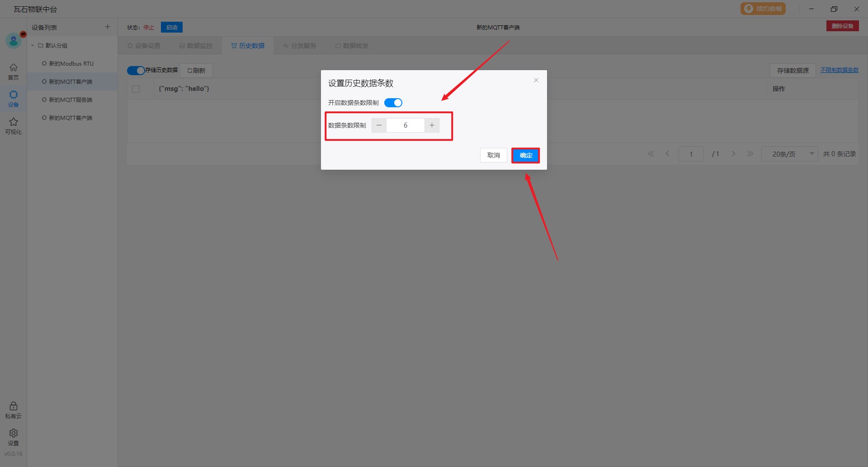Increase data limit with plus stepper

pos(432,125)
